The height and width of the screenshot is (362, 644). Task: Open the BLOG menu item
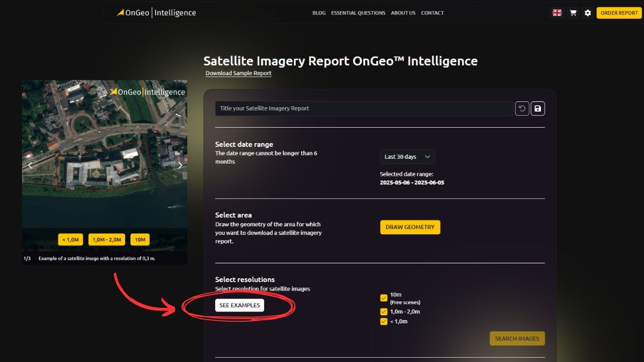[x=319, y=13]
